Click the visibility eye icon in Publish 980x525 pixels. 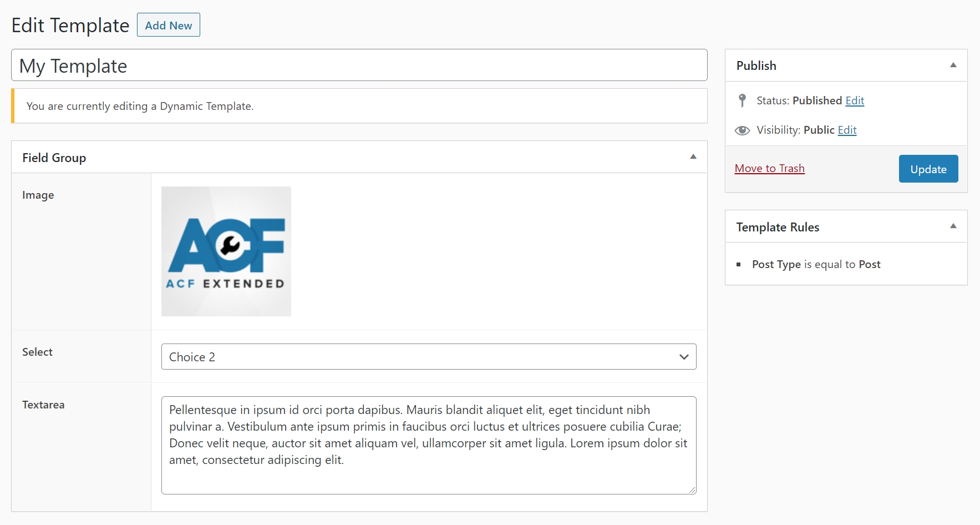point(742,130)
